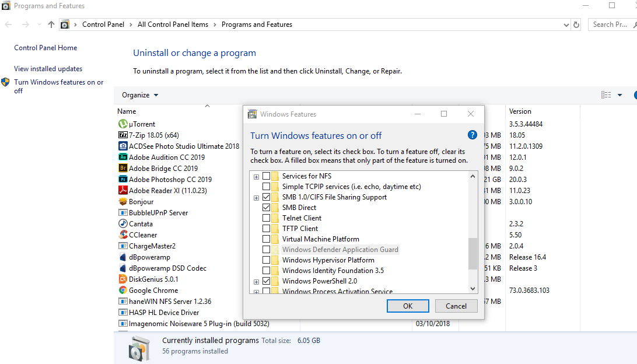
Task: Uncheck SMB 1.0/CIFS File Sharing Support
Action: 266,197
